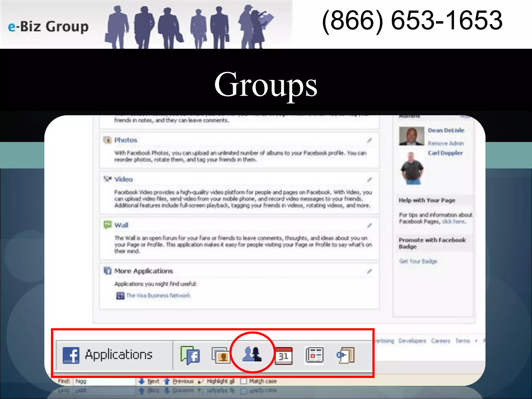Click the Photos heading icon

(x=107, y=140)
